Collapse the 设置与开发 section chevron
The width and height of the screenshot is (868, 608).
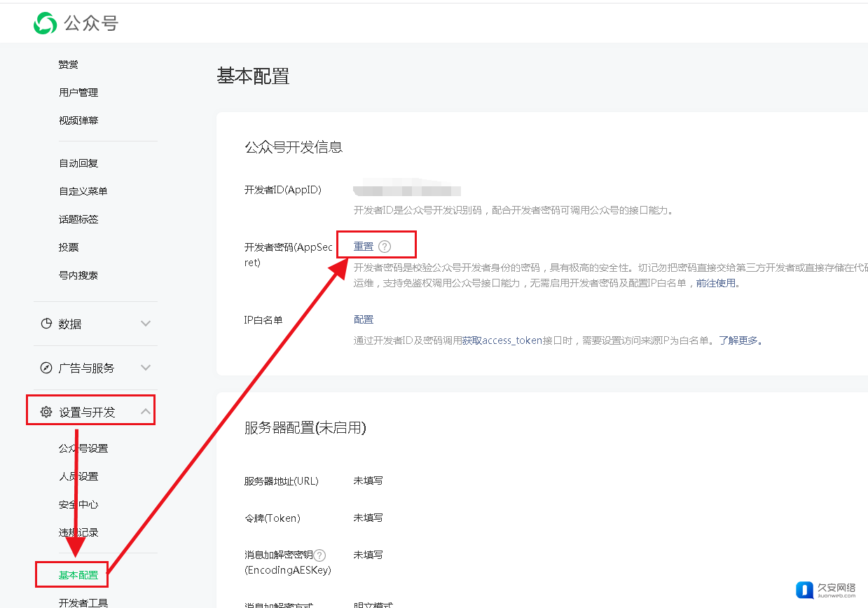click(146, 412)
